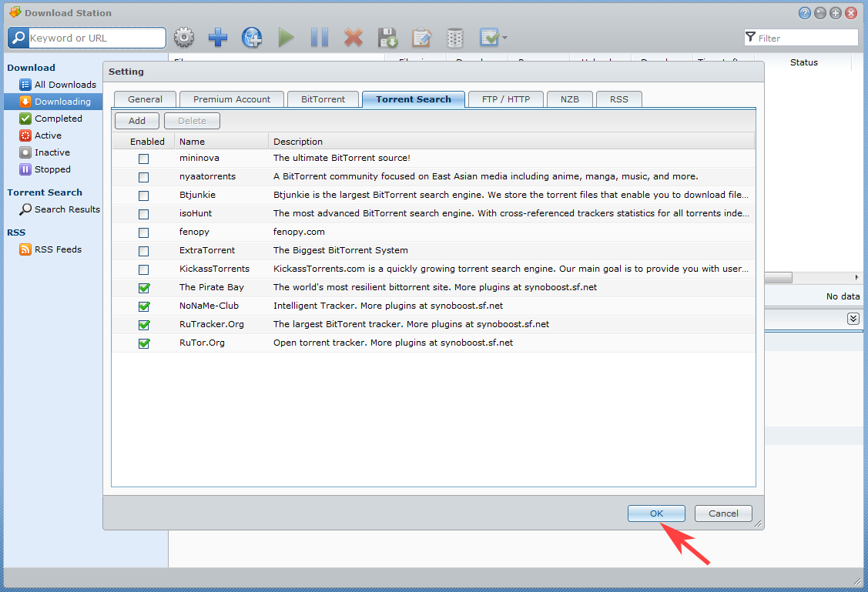Click the horizontal scrollbar right arrow

(x=856, y=277)
